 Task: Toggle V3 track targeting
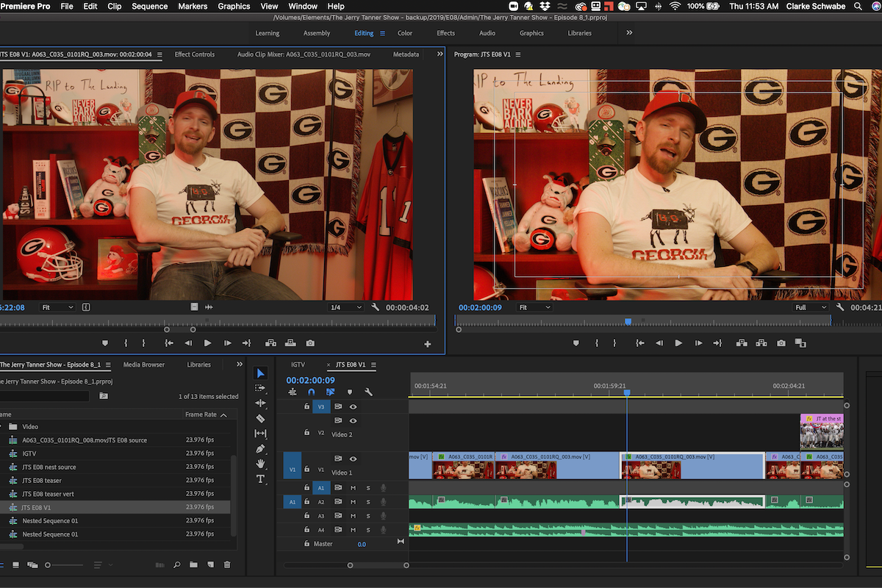tap(321, 406)
